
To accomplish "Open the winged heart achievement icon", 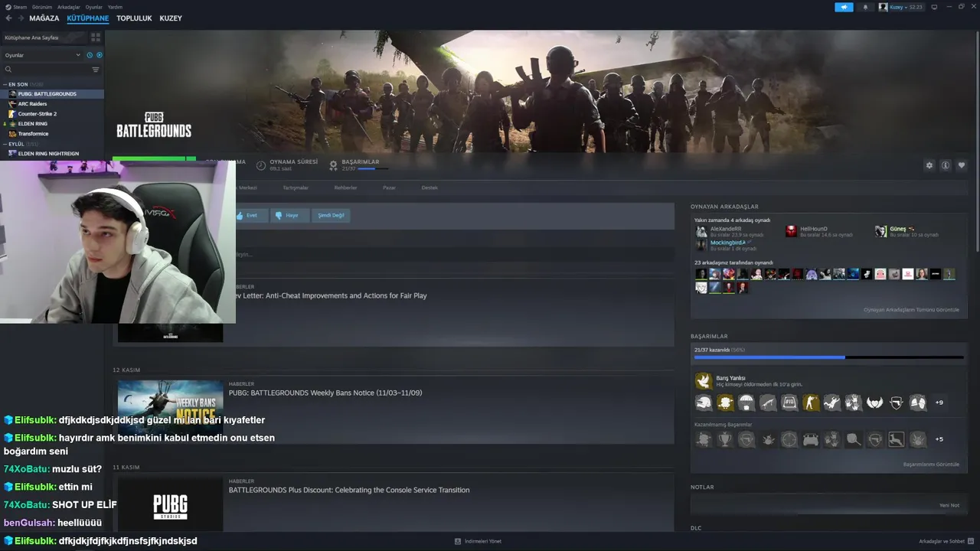I will click(875, 403).
